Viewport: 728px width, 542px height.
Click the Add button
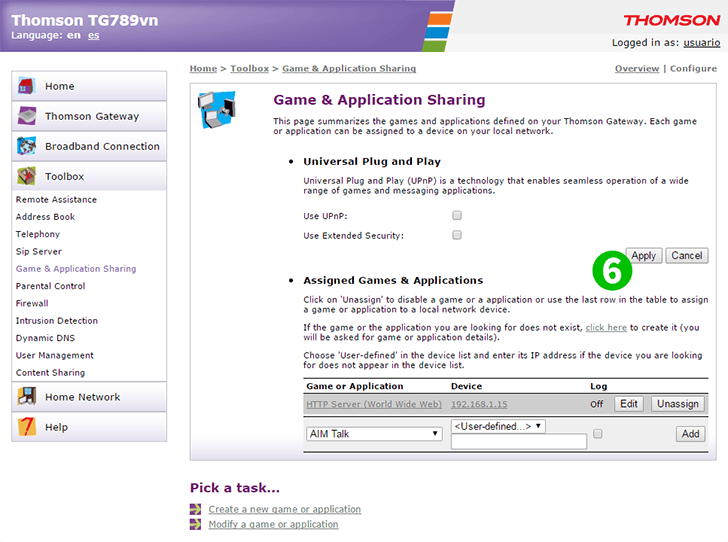click(x=690, y=434)
